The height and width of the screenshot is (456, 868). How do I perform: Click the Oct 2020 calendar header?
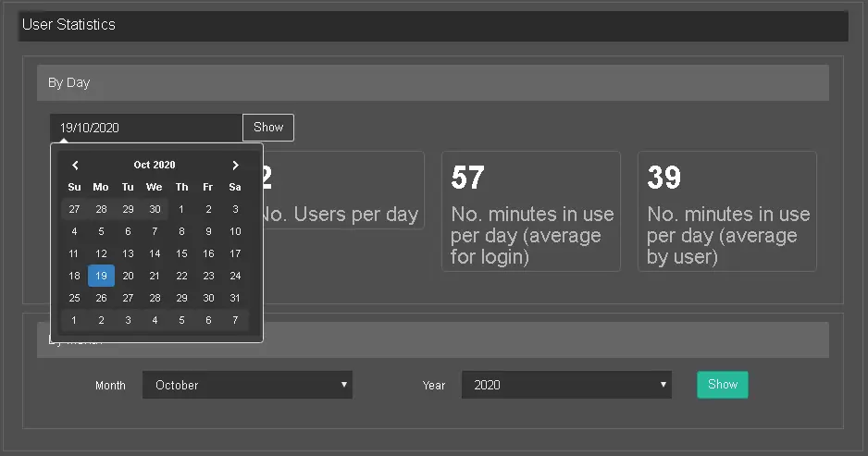[x=155, y=165]
